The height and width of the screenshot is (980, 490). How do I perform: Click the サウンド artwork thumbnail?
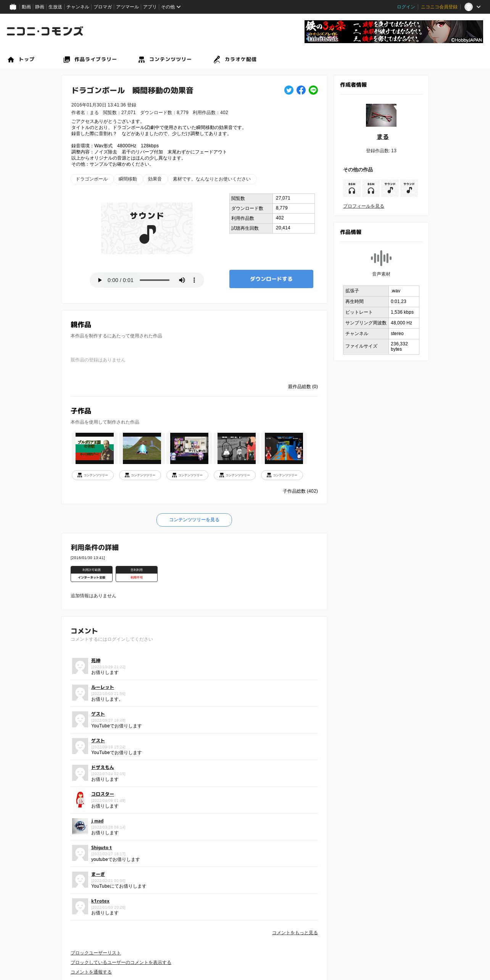coord(147,229)
